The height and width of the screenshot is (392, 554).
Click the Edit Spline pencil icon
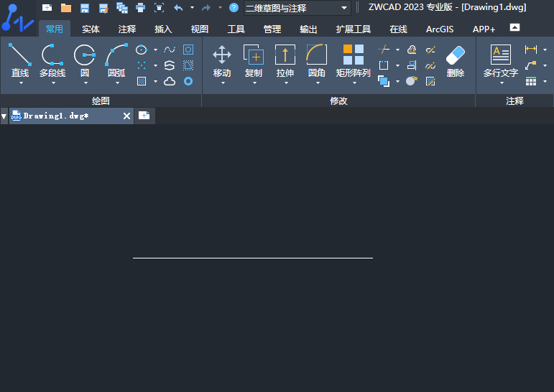coord(430,65)
